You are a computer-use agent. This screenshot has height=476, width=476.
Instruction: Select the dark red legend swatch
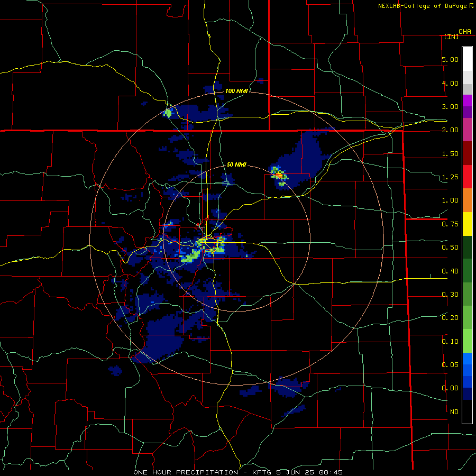coord(467,153)
